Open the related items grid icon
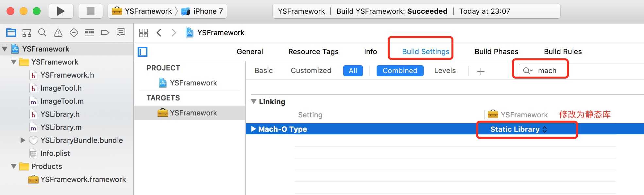This screenshot has height=195, width=644. 143,33
